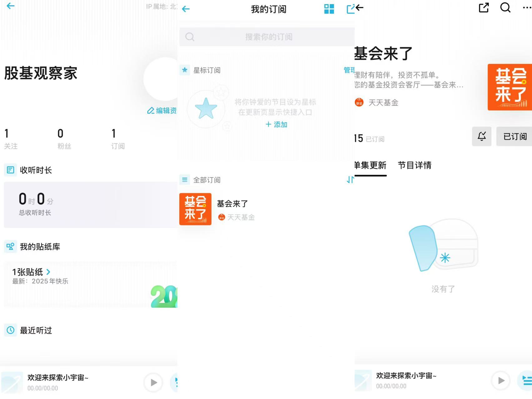Play from the podcast page mini player
Viewport: 532px width, 399px height.
(501, 381)
